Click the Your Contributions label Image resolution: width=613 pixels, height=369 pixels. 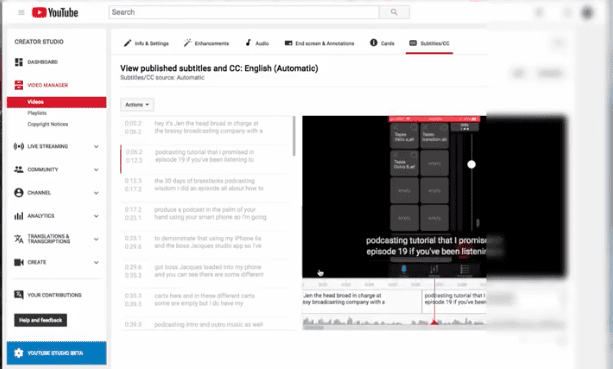coord(54,295)
